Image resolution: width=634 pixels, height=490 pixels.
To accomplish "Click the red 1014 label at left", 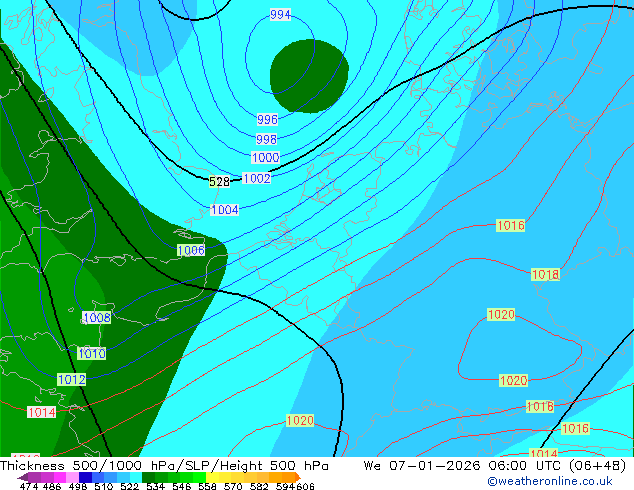I will click(x=42, y=412).
